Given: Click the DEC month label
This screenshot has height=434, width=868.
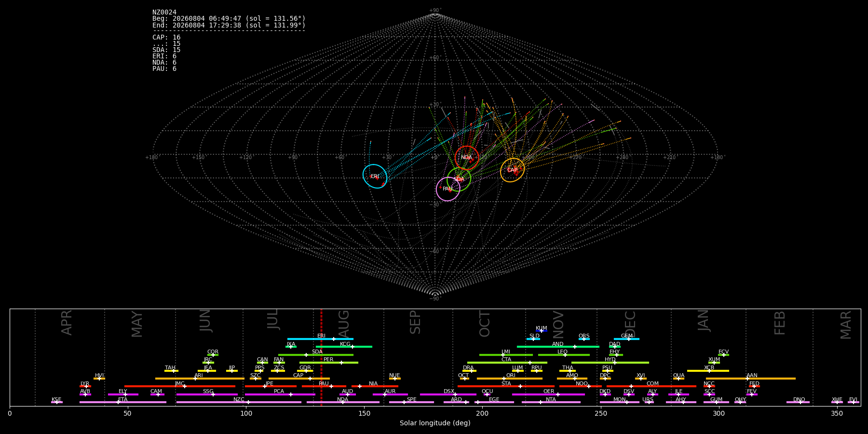Looking at the screenshot, I should pos(630,324).
